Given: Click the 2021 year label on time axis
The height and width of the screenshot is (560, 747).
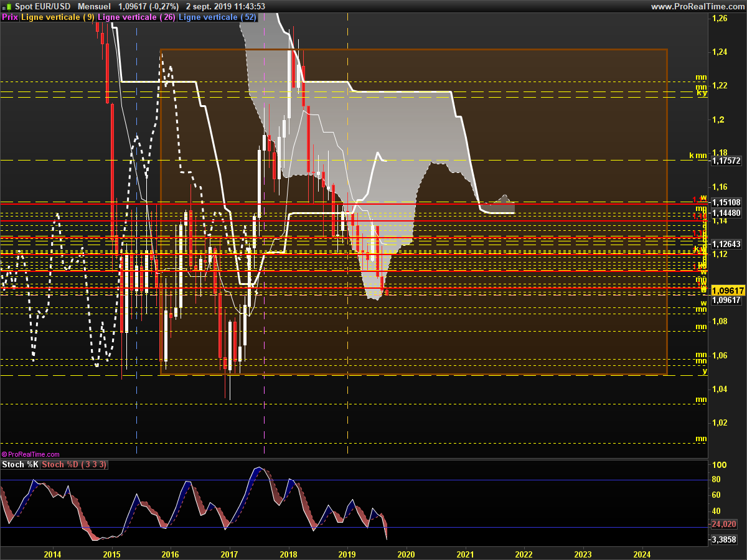Looking at the screenshot, I should tap(465, 554).
